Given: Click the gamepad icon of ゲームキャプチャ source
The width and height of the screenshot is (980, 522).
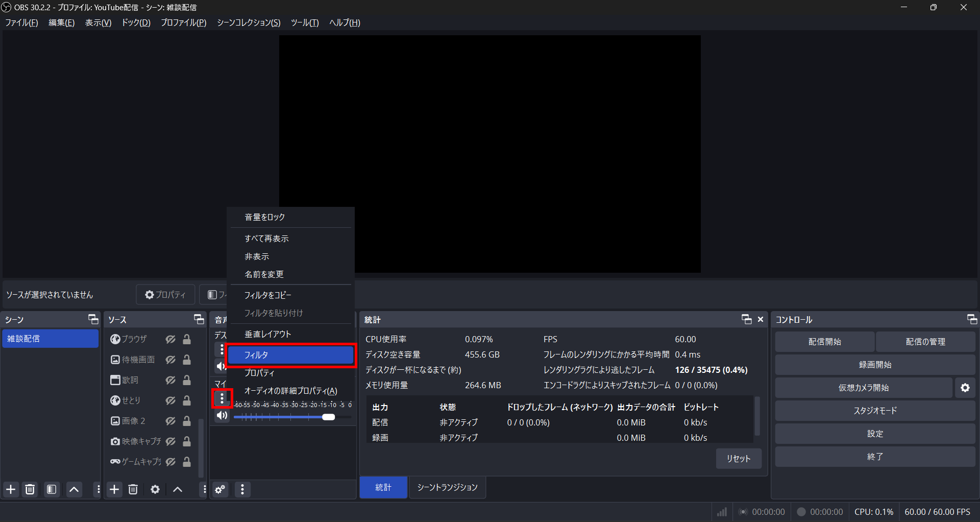Looking at the screenshot, I should click(x=115, y=462).
